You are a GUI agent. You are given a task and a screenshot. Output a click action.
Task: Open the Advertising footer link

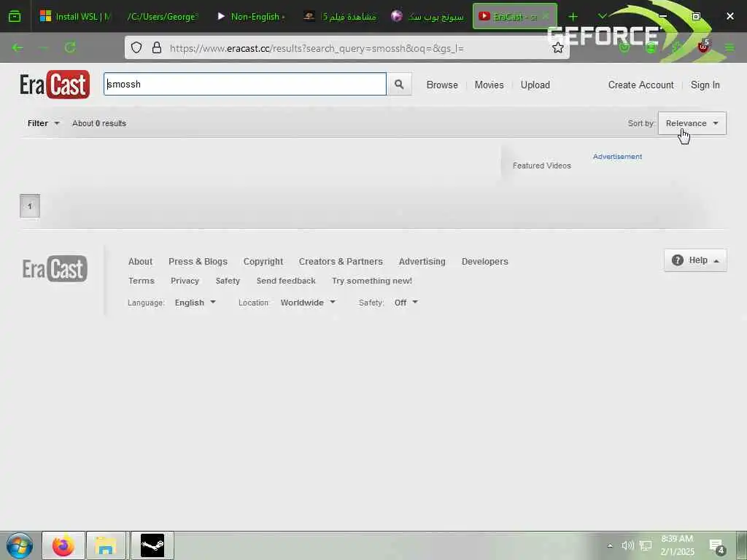[x=422, y=262]
